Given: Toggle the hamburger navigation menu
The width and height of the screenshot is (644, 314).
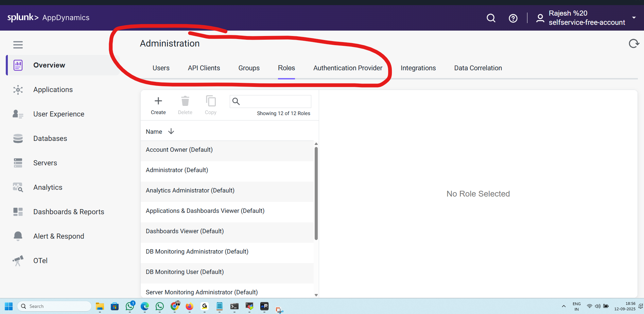Looking at the screenshot, I should coord(18,44).
